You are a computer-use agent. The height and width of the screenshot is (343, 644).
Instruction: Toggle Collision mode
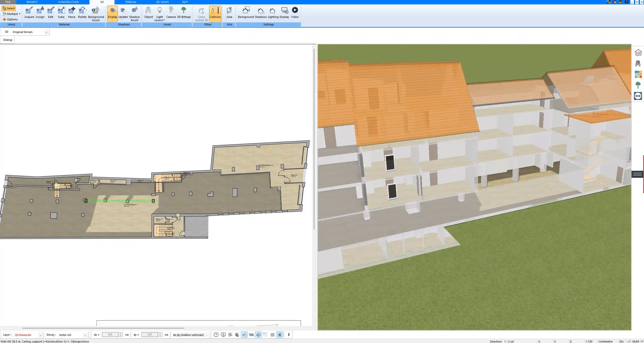(215, 14)
